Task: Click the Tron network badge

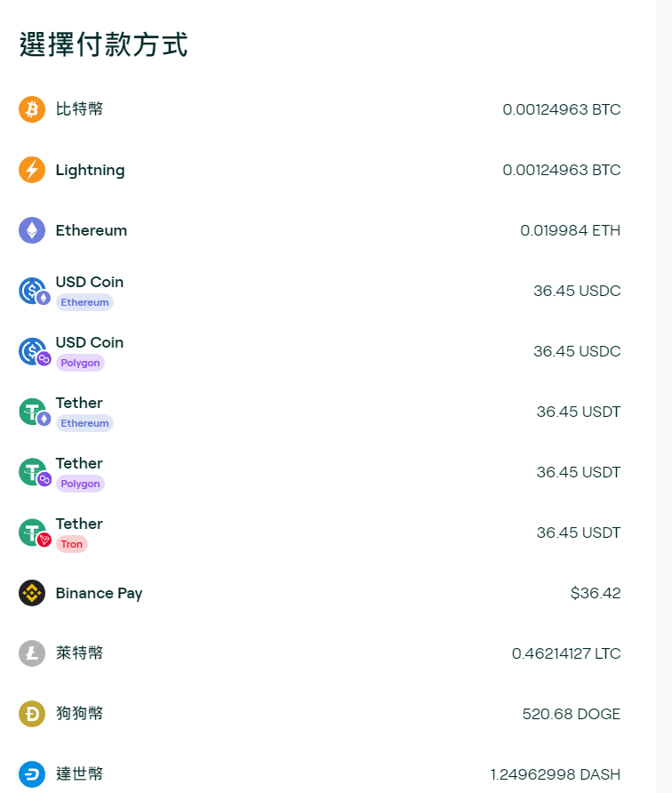Action: click(x=71, y=544)
